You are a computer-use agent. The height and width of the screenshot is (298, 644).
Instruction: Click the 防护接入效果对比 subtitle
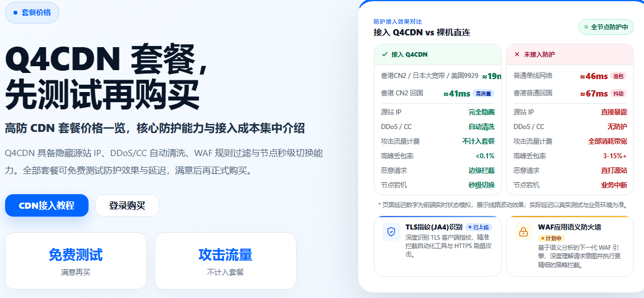click(397, 22)
